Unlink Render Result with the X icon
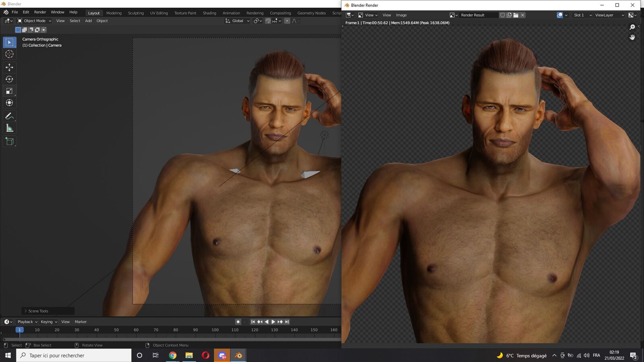The height and width of the screenshot is (362, 644). [x=522, y=15]
